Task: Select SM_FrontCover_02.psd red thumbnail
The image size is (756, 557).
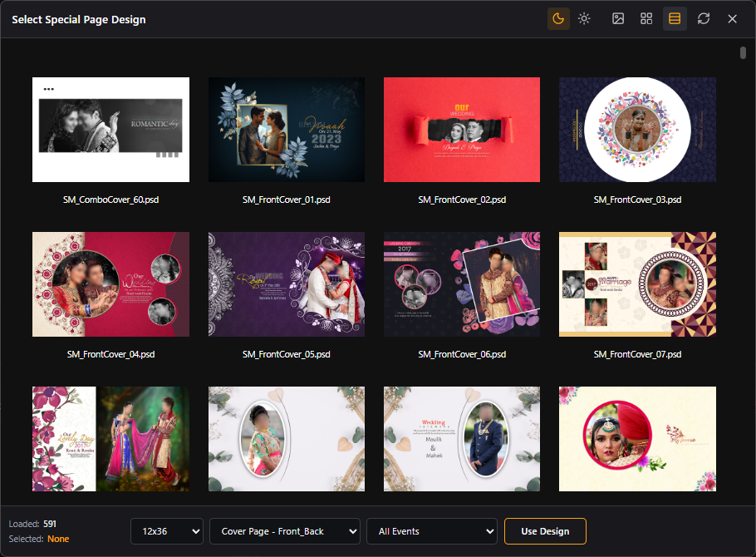Action: [462, 130]
